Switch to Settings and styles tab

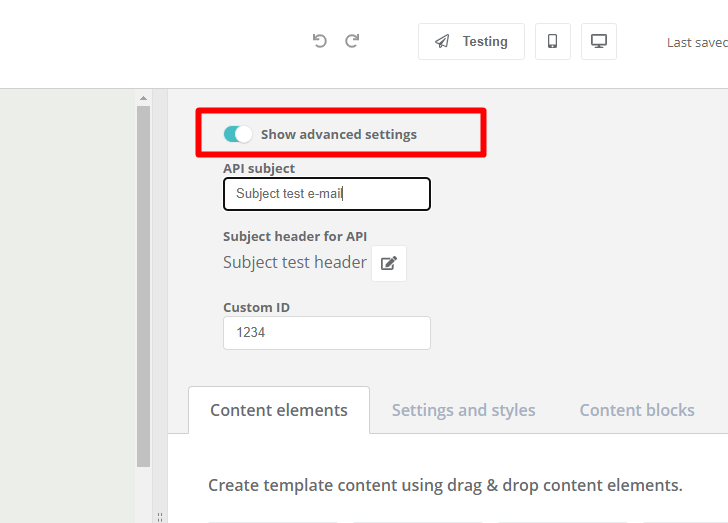tap(463, 410)
